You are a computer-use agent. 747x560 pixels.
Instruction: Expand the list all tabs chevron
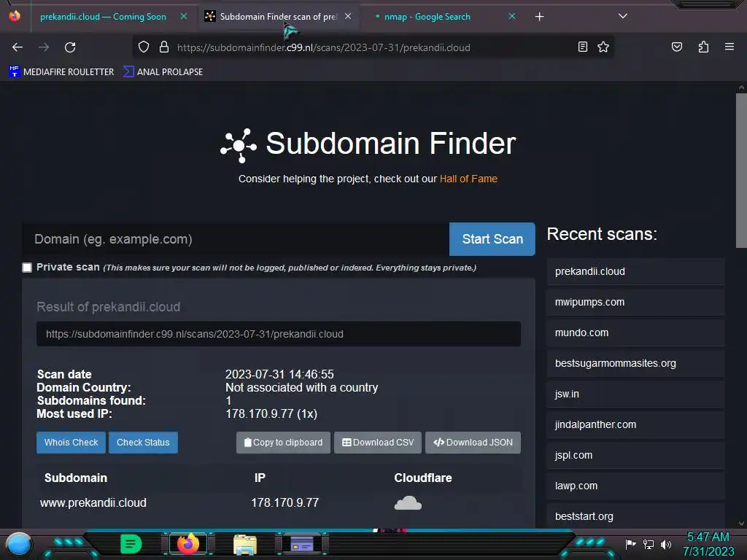[623, 16]
